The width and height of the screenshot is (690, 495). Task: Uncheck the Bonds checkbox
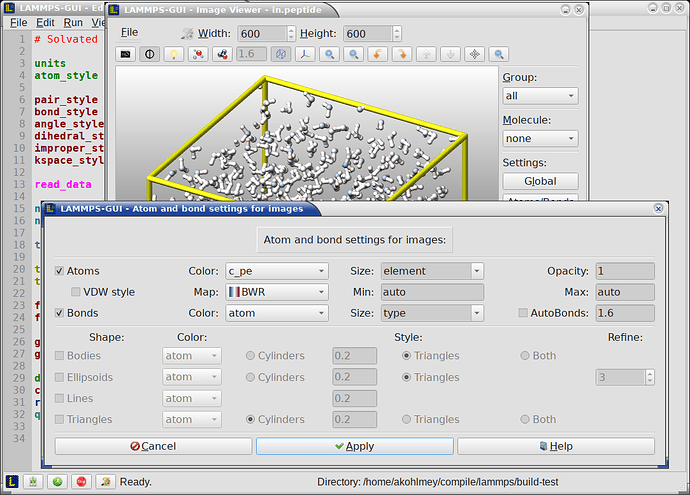(59, 313)
